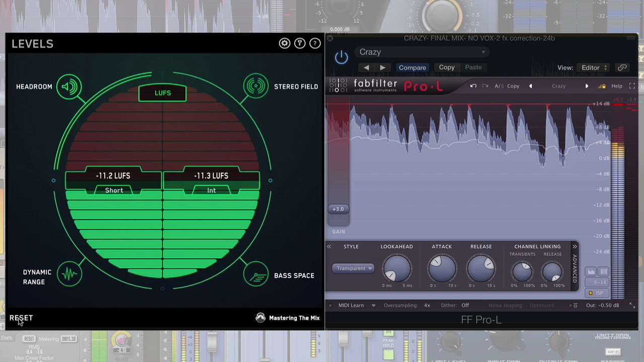This screenshot has height=362, width=644.
Task: Toggle the MIDI Learn indicator
Action: (330, 305)
